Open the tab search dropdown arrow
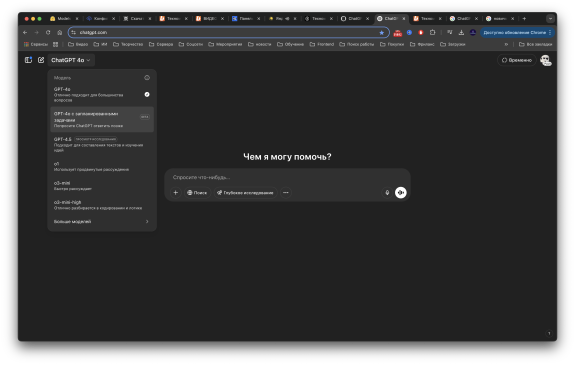This screenshot has width=575, height=365. (x=550, y=18)
